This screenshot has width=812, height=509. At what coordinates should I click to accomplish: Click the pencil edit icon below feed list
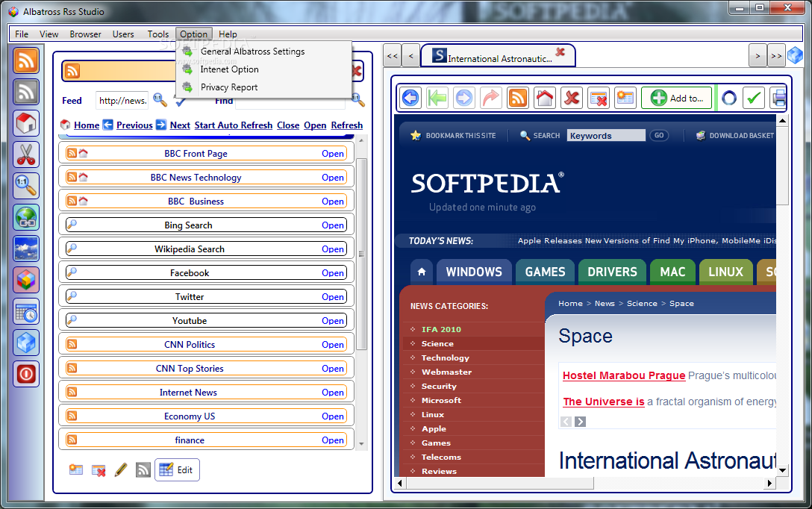pos(121,469)
